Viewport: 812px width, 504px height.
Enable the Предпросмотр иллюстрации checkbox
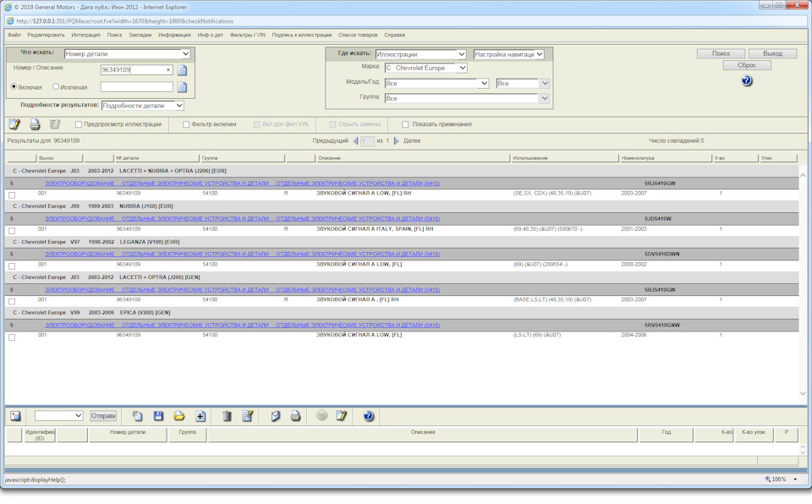[x=79, y=124]
